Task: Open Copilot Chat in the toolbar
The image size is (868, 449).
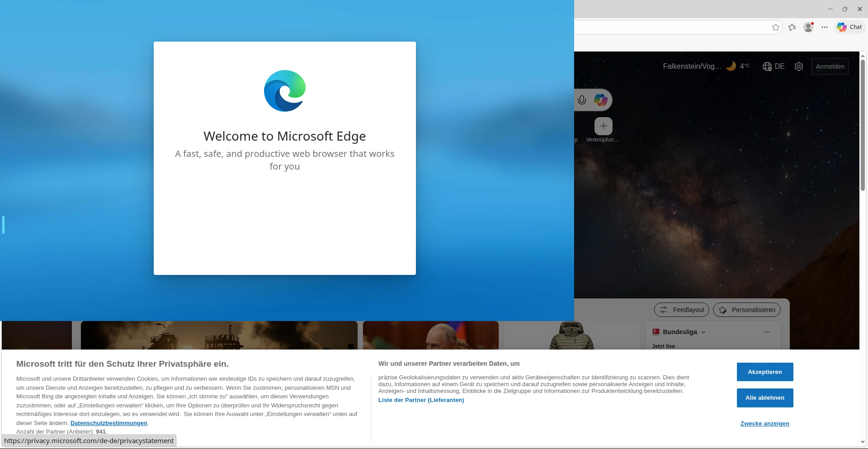Action: 849,27
